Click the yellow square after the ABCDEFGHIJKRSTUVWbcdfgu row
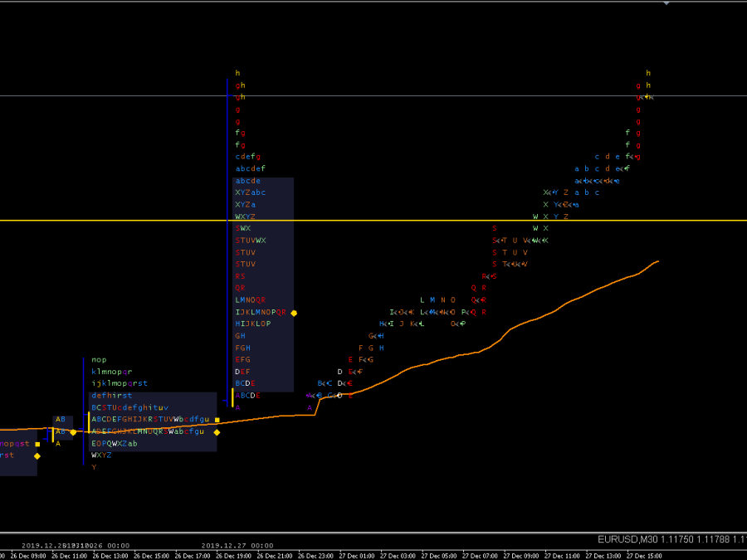 coord(217,420)
